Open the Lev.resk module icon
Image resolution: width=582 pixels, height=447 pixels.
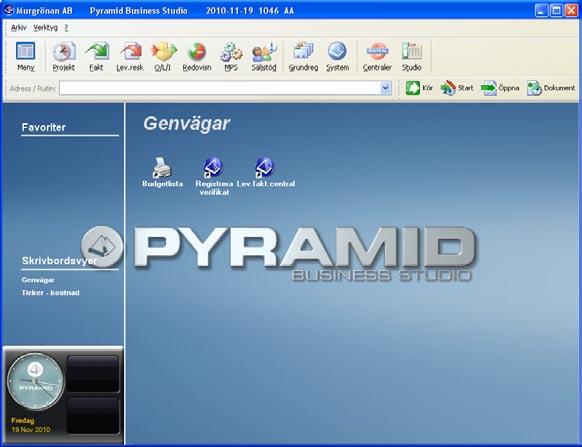130,56
